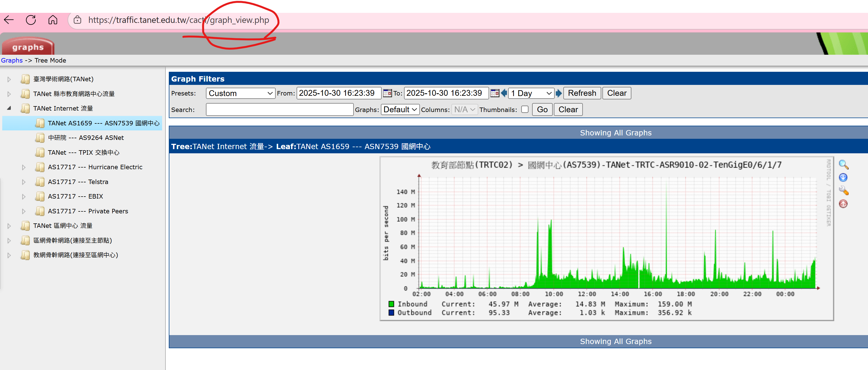Viewport: 868px width, 370px height.
Task: Go to browser home page icon
Action: coord(52,20)
